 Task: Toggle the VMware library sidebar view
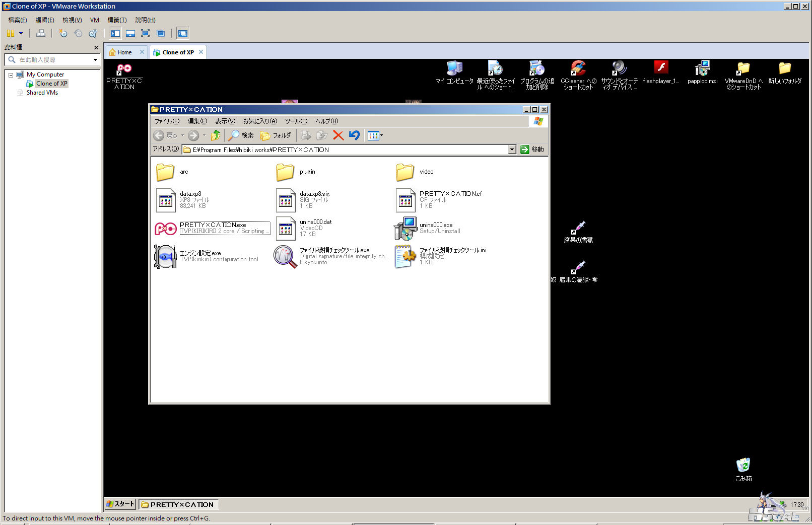(x=115, y=33)
